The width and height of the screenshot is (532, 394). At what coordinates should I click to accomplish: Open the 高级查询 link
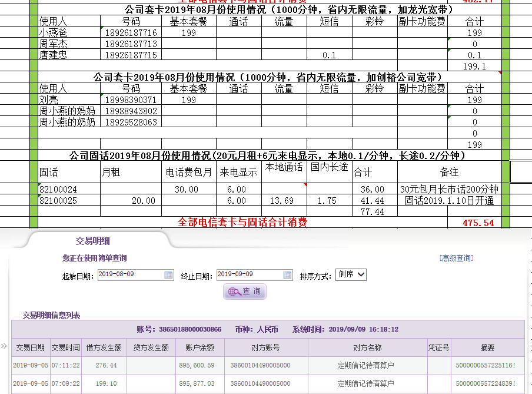pyautogui.click(x=456, y=258)
